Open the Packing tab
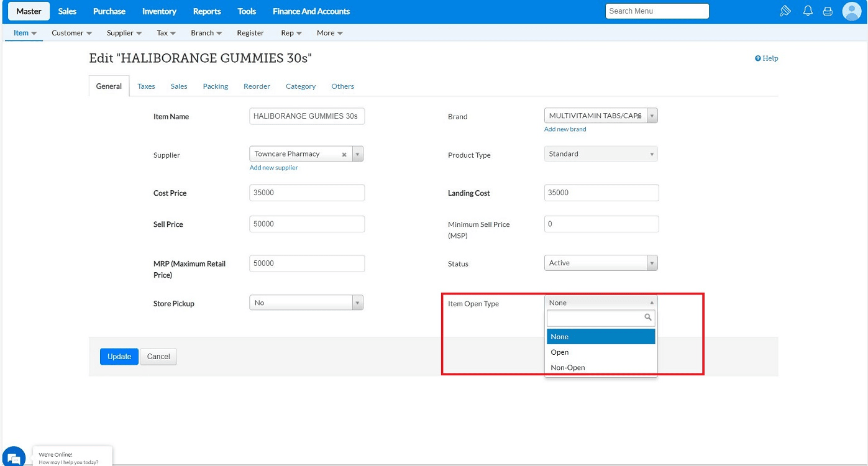The image size is (868, 466). pos(215,86)
